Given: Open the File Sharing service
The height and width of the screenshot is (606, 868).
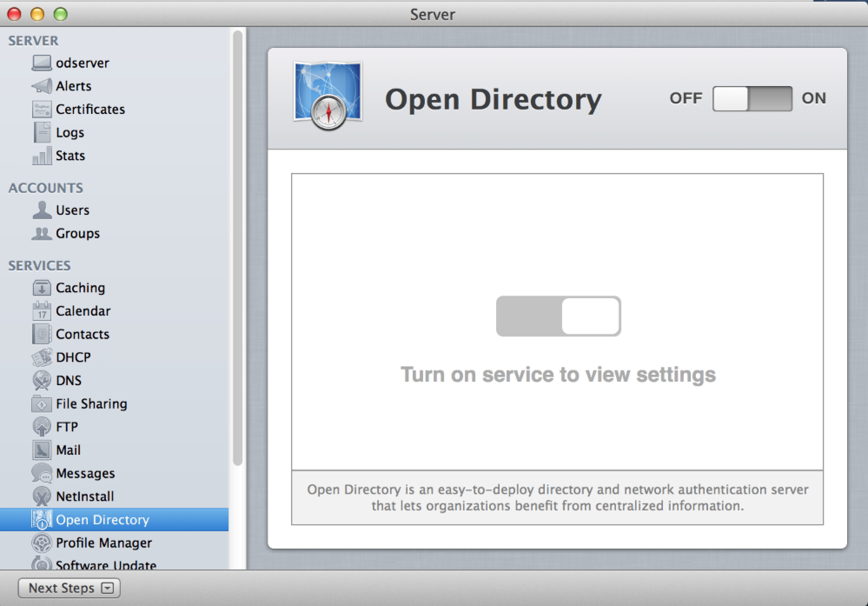Looking at the screenshot, I should point(91,403).
